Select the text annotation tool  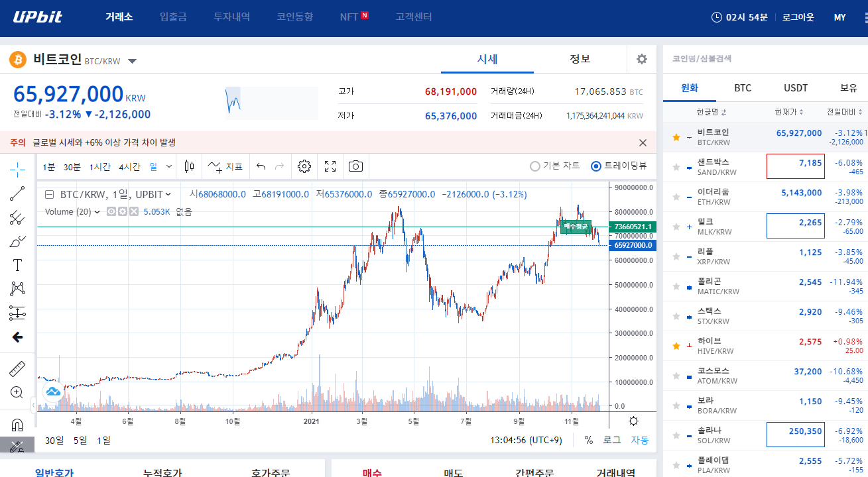coord(17,265)
